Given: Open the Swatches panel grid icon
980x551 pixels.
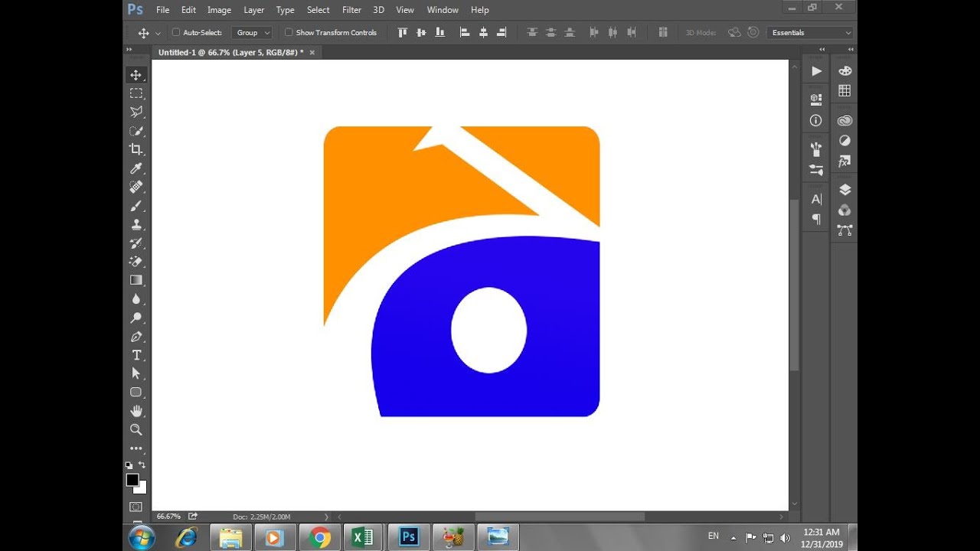Looking at the screenshot, I should [844, 90].
